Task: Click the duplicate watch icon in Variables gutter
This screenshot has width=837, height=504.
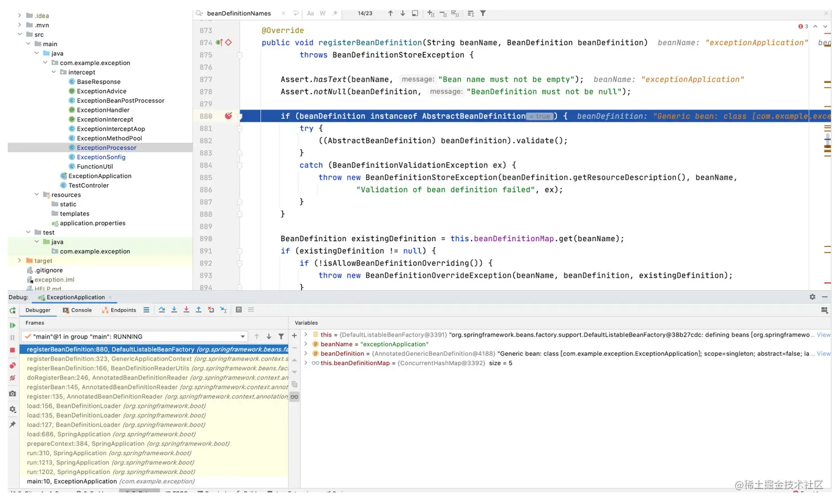Action: pyautogui.click(x=294, y=385)
